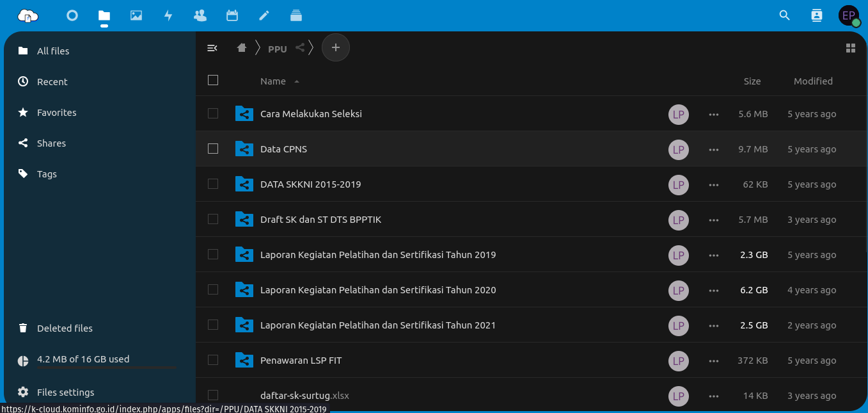Open the Calendar app icon
Image resolution: width=868 pixels, height=413 pixels.
(x=232, y=15)
